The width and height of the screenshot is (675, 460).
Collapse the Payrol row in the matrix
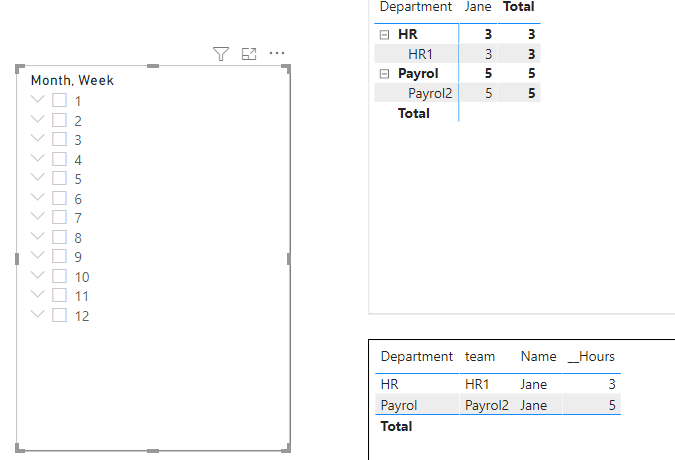[x=384, y=74]
